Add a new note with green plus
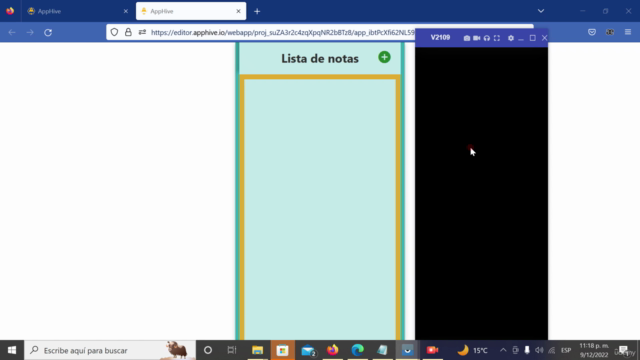 [384, 57]
